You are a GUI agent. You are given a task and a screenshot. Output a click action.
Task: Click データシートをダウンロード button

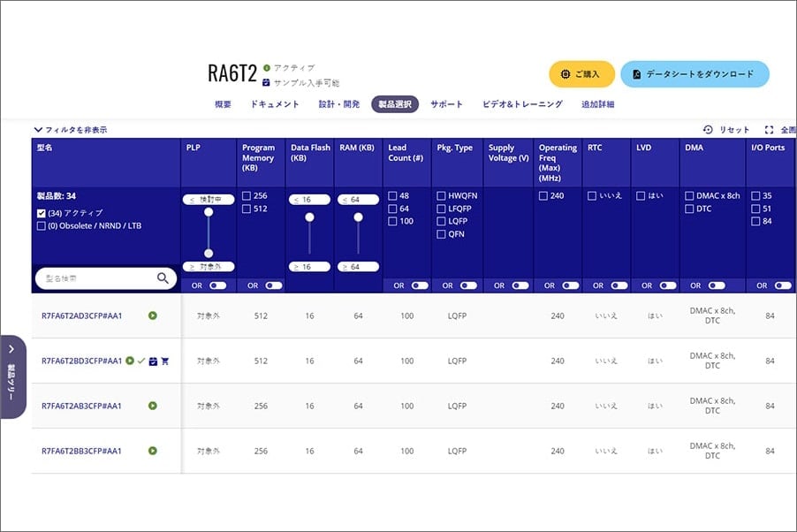click(x=695, y=74)
